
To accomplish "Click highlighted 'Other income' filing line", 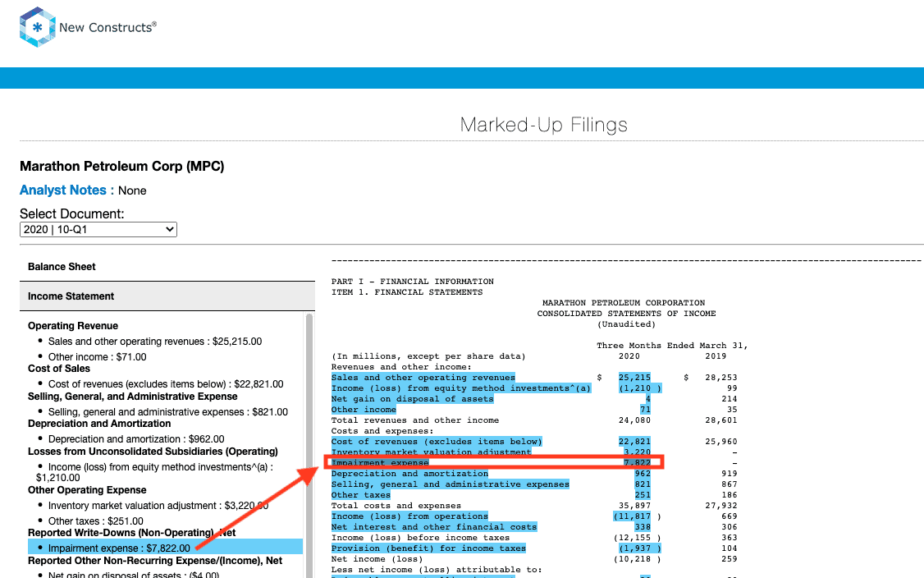I will coord(364,410).
